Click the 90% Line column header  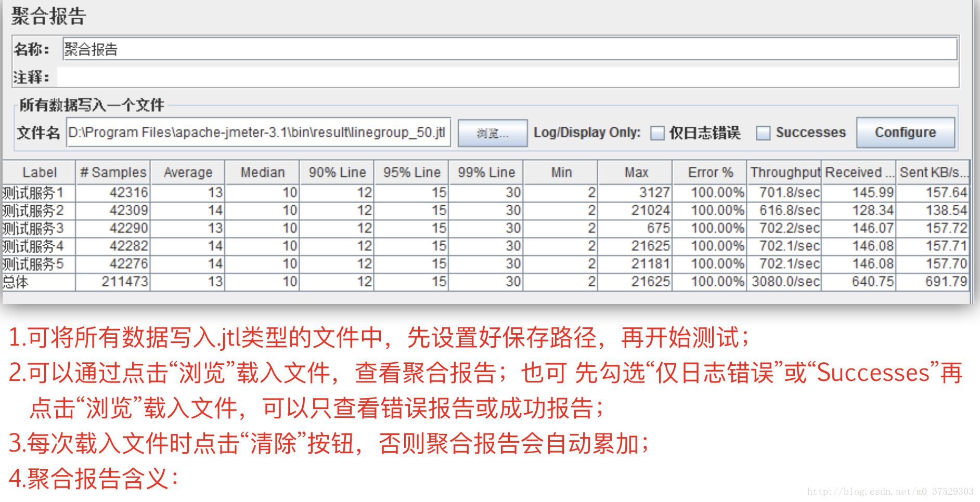(x=337, y=171)
